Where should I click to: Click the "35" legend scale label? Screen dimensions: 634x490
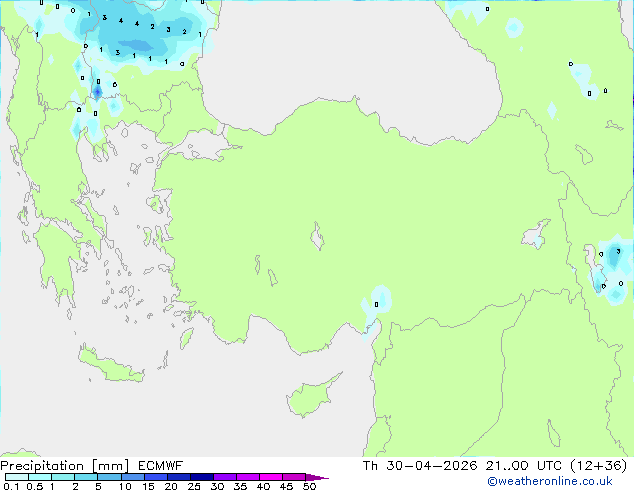(241, 486)
